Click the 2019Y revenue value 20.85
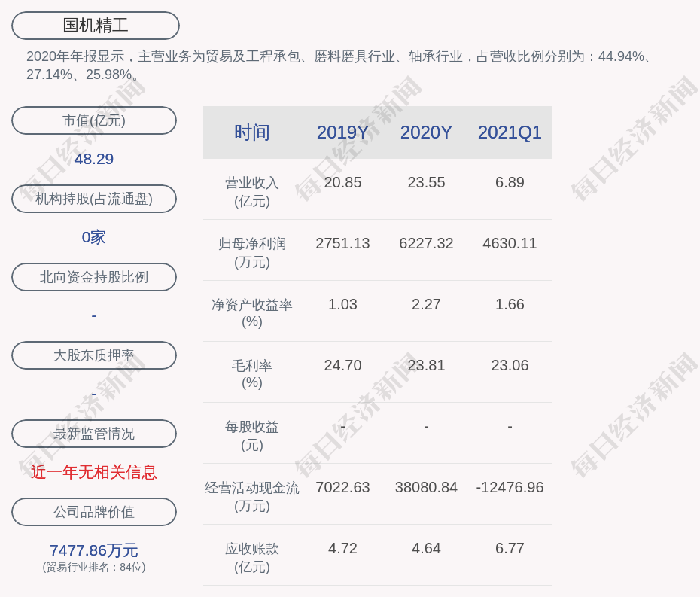The width and height of the screenshot is (700, 597). coord(342,183)
